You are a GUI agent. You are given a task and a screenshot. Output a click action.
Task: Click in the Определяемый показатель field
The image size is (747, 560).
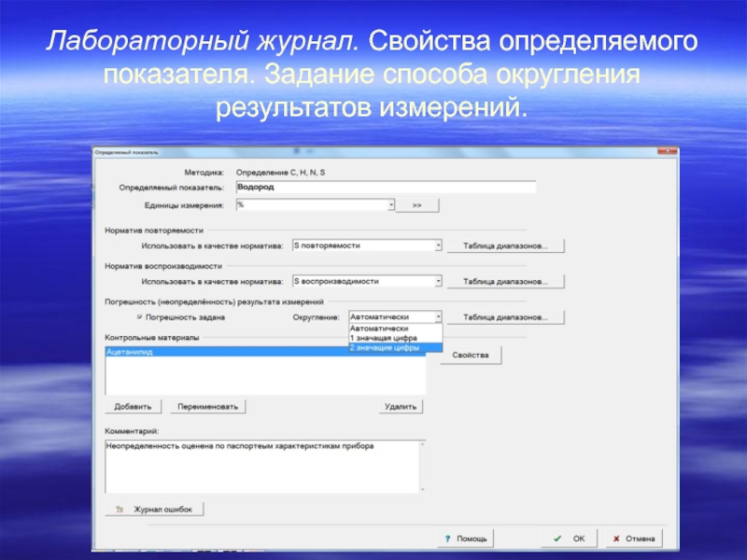point(385,187)
